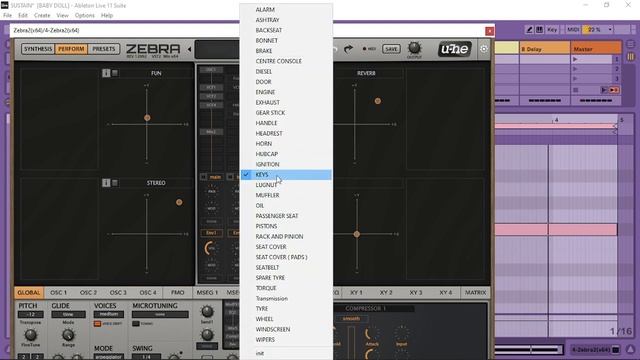Open the Pitch Transpose value box

click(31, 314)
